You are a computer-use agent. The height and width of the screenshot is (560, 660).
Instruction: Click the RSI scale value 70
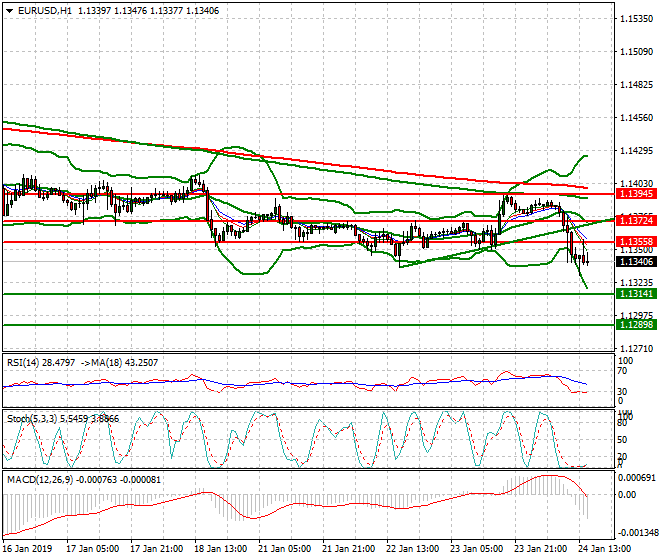tap(622, 371)
